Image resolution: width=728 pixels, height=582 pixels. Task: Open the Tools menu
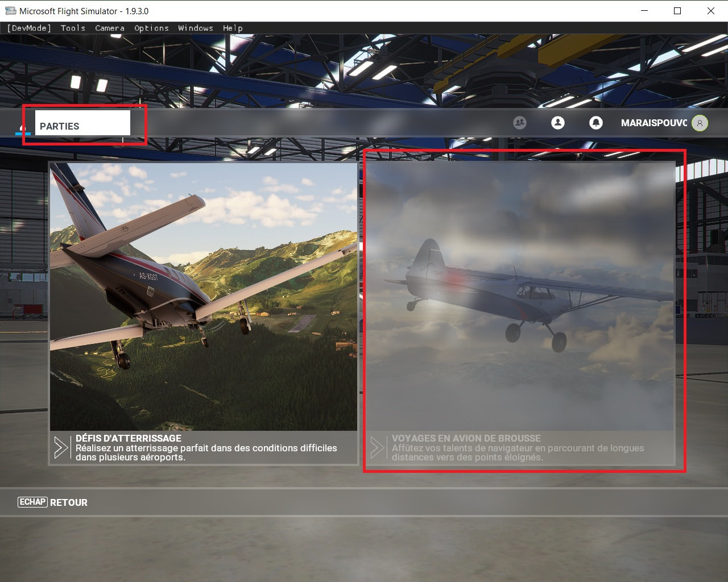73,28
